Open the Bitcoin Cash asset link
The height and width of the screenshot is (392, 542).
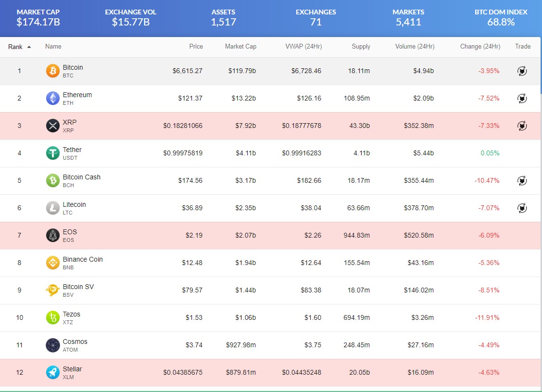pyautogui.click(x=82, y=177)
